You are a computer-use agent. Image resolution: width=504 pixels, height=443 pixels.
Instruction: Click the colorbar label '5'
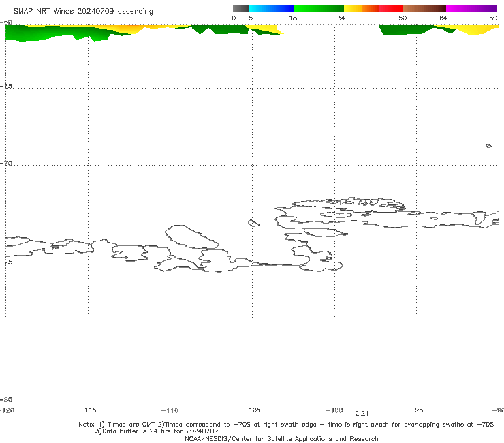click(x=251, y=18)
